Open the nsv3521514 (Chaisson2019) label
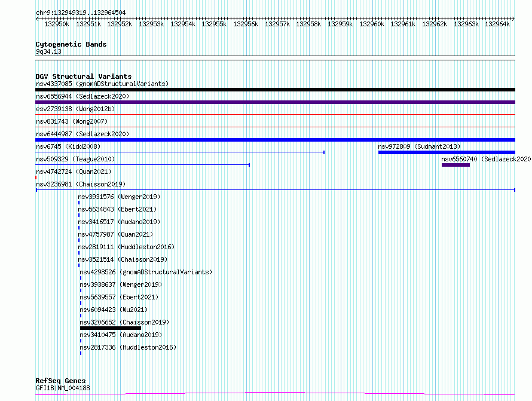This screenshot has height=401, width=532. click(123, 259)
